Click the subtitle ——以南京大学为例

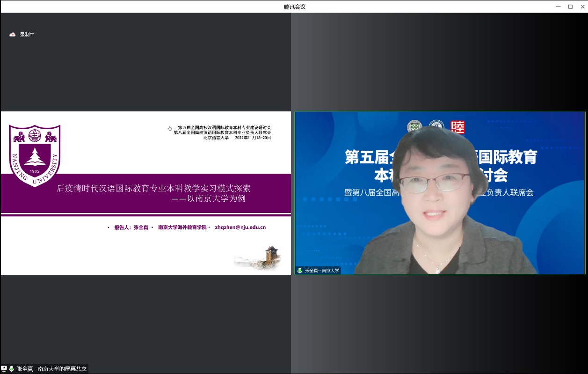click(x=208, y=198)
